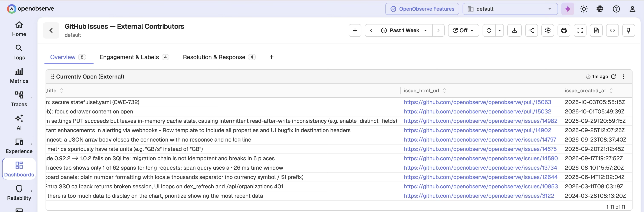Select Dashboards in the sidebar
This screenshot has width=644, height=212.
(x=19, y=169)
